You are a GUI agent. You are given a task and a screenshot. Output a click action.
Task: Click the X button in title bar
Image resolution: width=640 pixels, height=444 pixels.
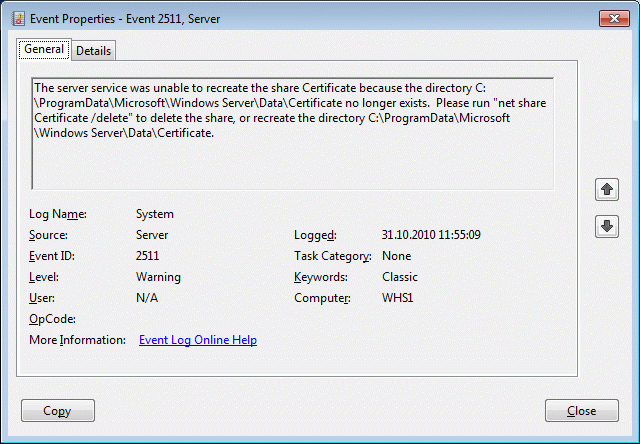614,18
